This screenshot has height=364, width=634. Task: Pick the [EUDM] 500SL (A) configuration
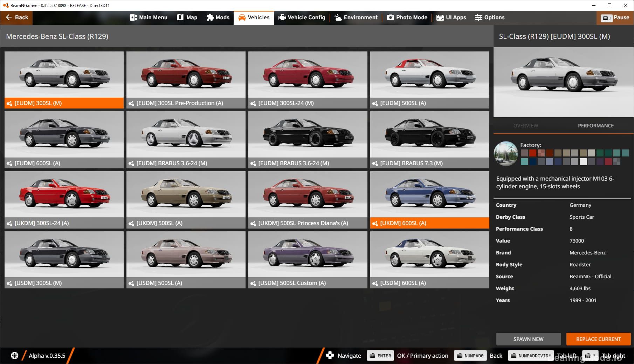coord(430,80)
